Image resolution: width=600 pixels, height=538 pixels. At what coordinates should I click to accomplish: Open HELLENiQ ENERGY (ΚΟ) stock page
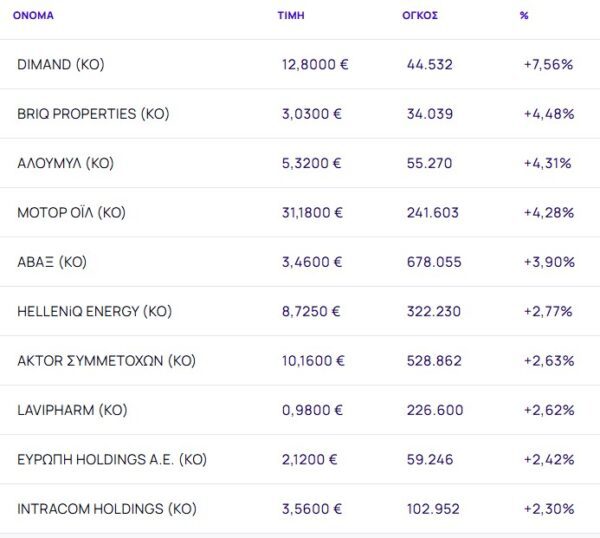click(x=95, y=311)
